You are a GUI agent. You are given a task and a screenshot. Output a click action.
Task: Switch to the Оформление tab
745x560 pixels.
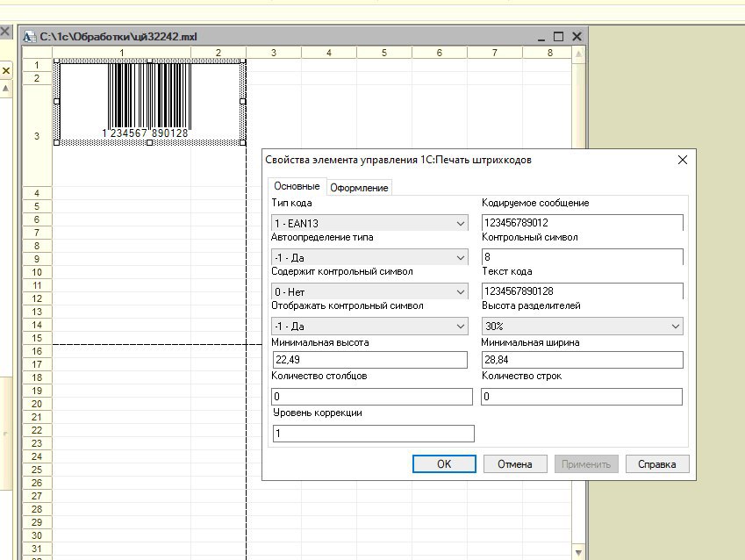(x=359, y=188)
